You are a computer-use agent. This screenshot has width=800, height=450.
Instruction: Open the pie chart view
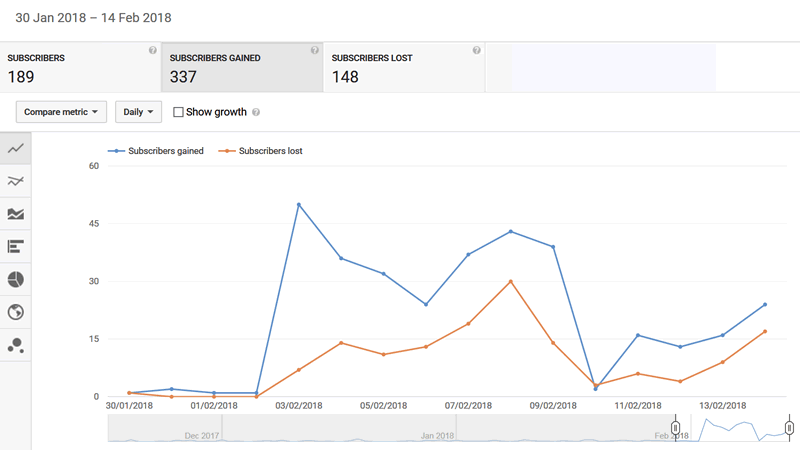[15, 279]
